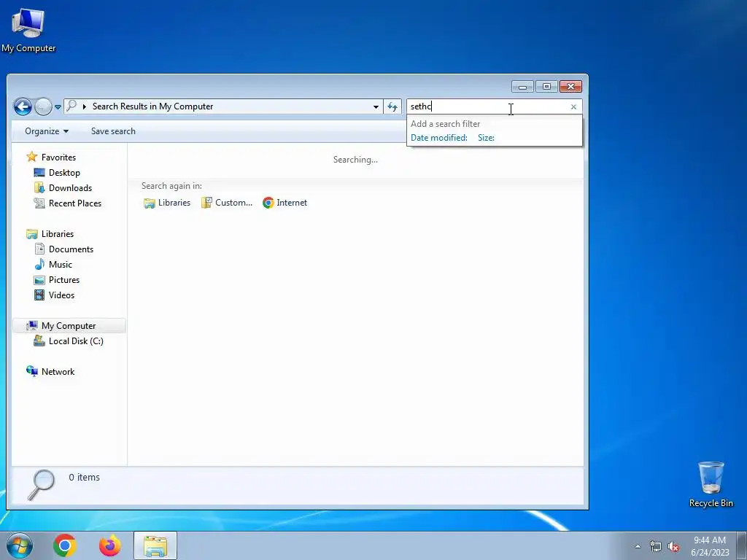Click the Forward navigation arrow button

pos(43,106)
